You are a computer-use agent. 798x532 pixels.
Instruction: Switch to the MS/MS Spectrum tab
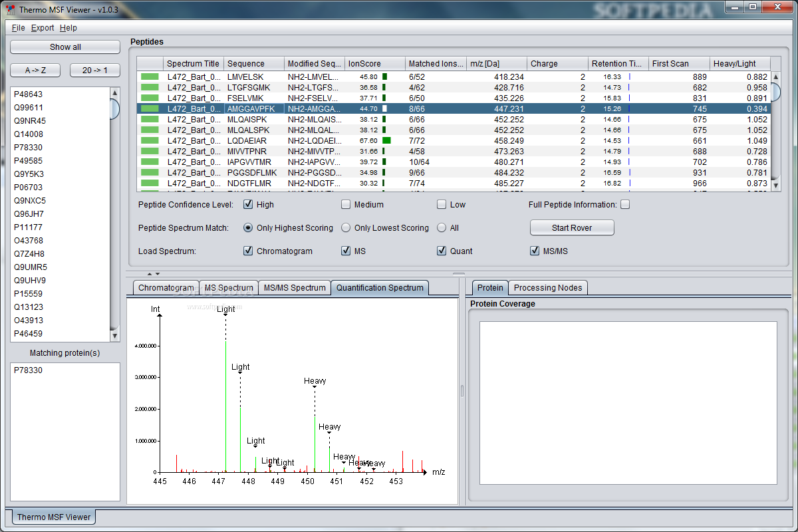point(295,288)
